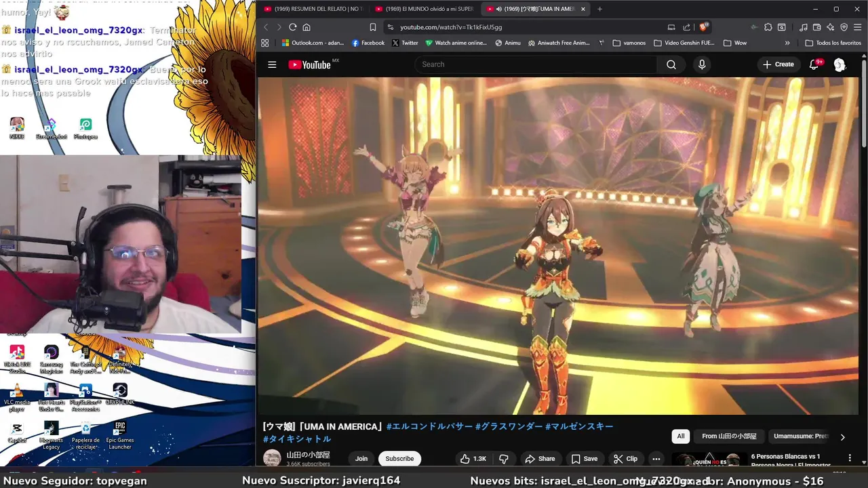Image resolution: width=868 pixels, height=488 pixels.
Task: Open Photopea desktop shortcut
Action: (85, 128)
